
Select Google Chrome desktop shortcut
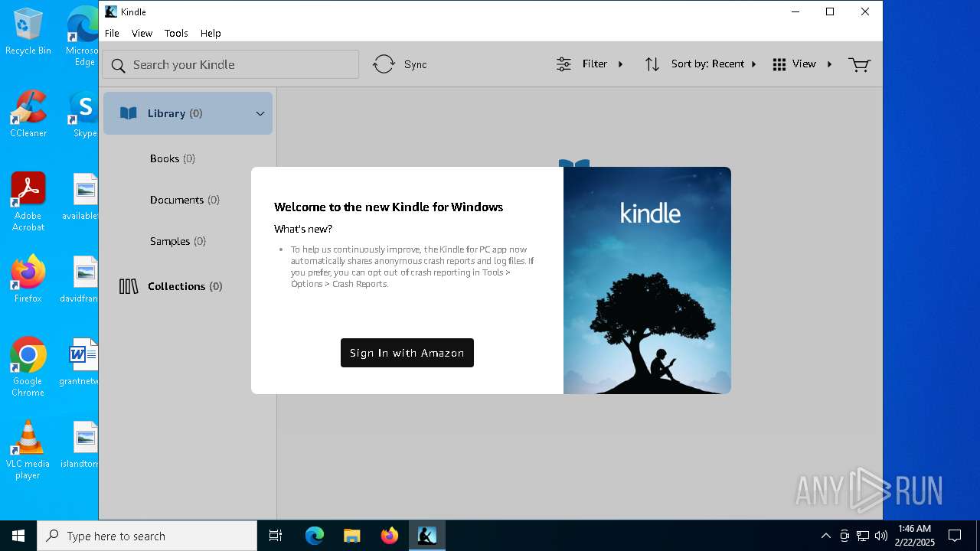click(x=28, y=367)
